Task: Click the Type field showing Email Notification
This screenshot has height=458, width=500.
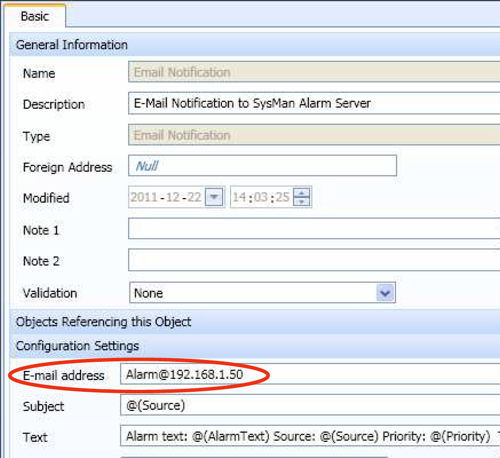Action: click(314, 135)
